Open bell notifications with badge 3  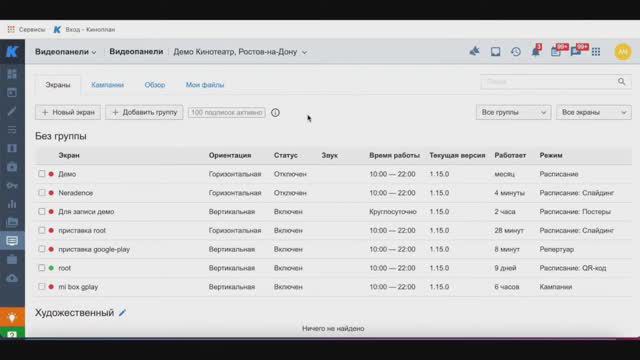536,51
